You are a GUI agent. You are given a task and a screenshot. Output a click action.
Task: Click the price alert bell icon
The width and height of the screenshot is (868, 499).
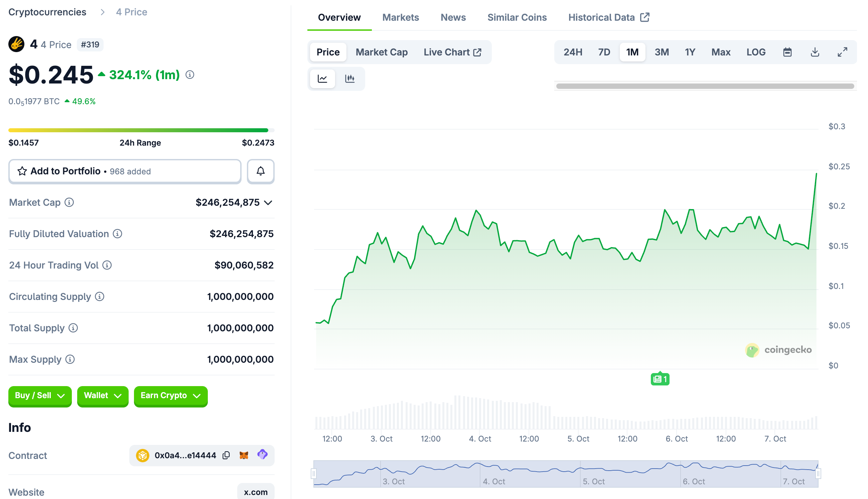pos(260,171)
